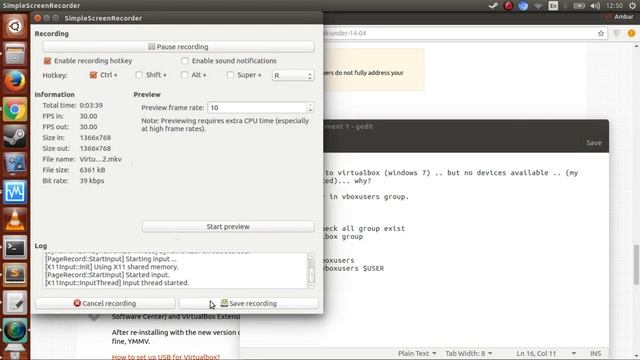Screen dimensions: 640x360
Task: Click the checkmark tray icon in top panel
Action: pyautogui.click(x=493, y=6)
